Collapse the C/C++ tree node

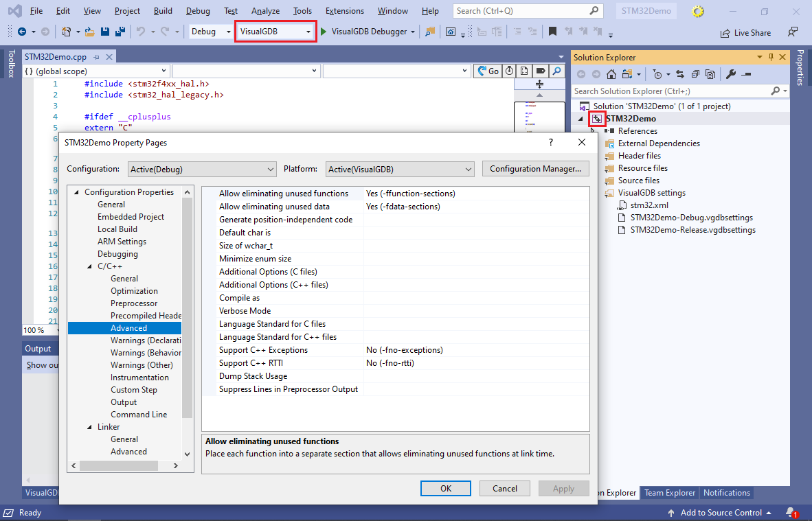[x=89, y=266]
